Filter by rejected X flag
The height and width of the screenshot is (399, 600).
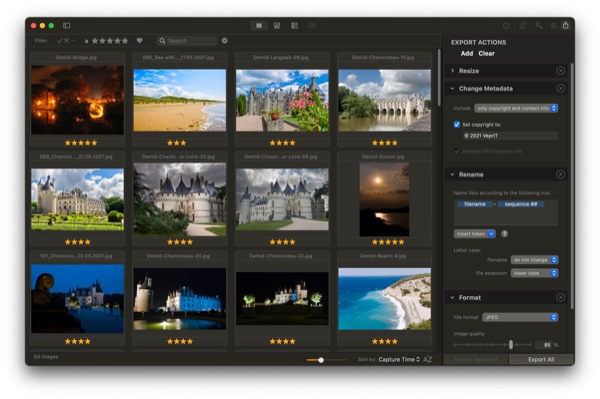[x=67, y=41]
